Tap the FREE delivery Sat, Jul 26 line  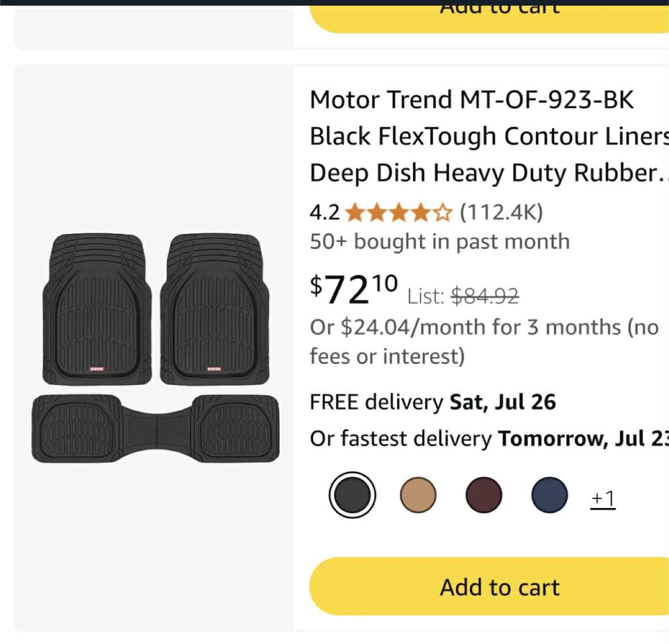tap(433, 402)
